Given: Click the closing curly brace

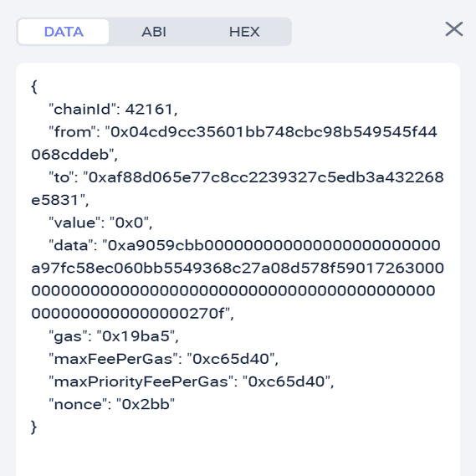Looking at the screenshot, I should pyautogui.click(x=34, y=427).
